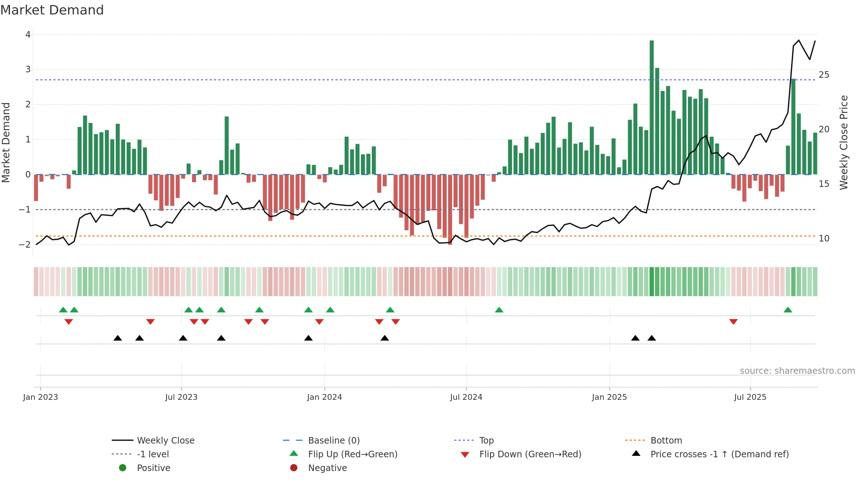This screenshot has width=868, height=488.
Task: Click the Jul 2024 axis label
Action: click(466, 397)
